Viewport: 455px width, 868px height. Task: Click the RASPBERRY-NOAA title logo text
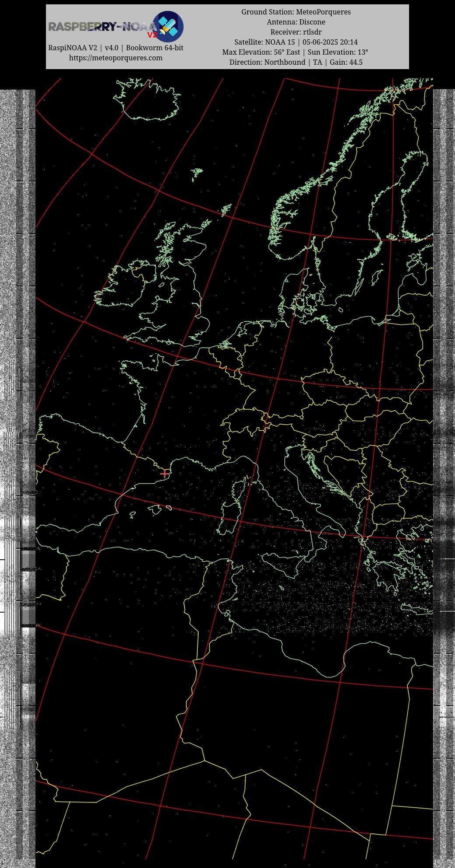102,27
